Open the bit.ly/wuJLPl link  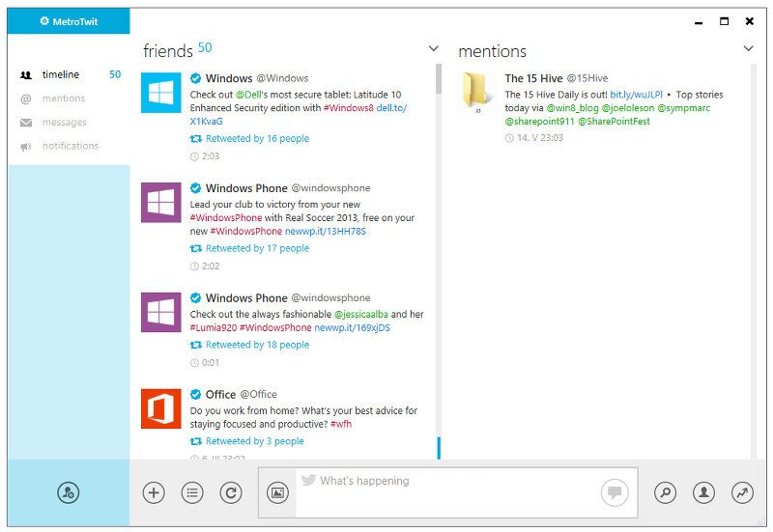pyautogui.click(x=636, y=94)
